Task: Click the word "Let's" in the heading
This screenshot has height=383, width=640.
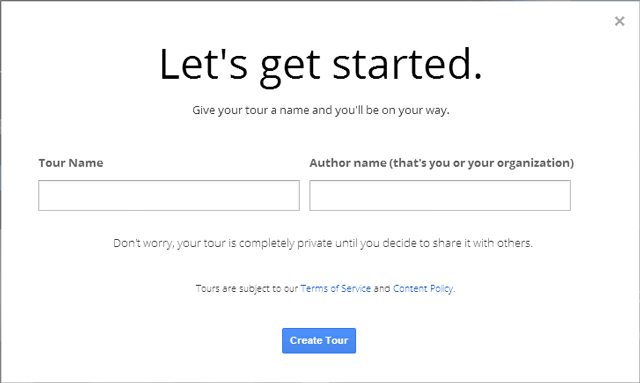Action: (x=203, y=64)
